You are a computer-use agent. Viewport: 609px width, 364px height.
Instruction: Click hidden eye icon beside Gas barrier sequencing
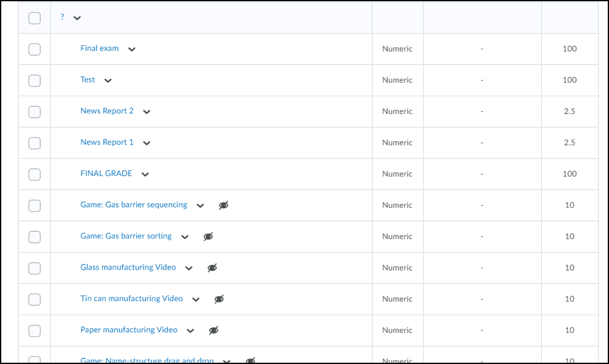tap(224, 205)
